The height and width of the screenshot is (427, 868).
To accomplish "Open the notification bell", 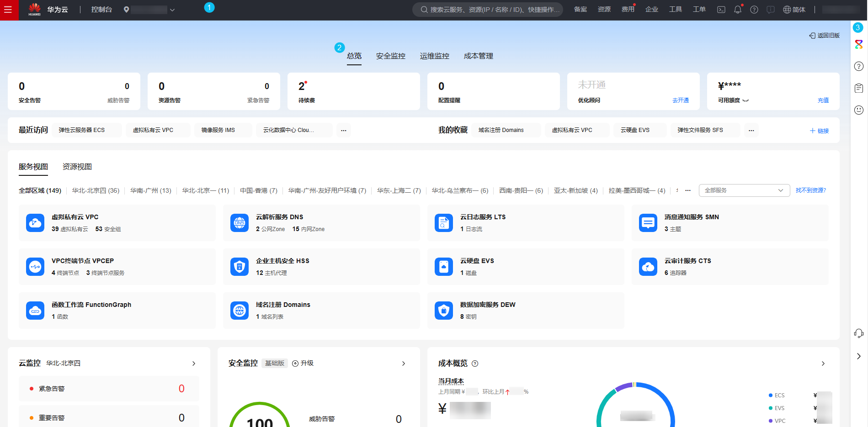I will pos(738,10).
